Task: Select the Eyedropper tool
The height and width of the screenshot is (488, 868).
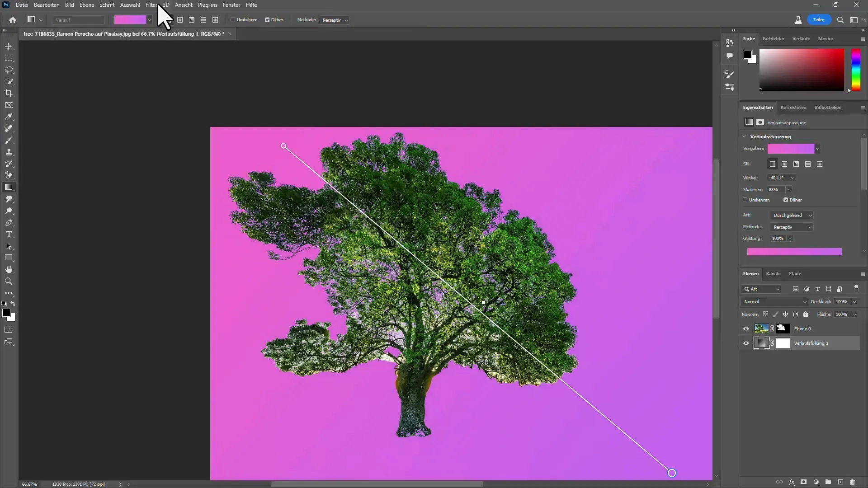Action: pos(9,117)
